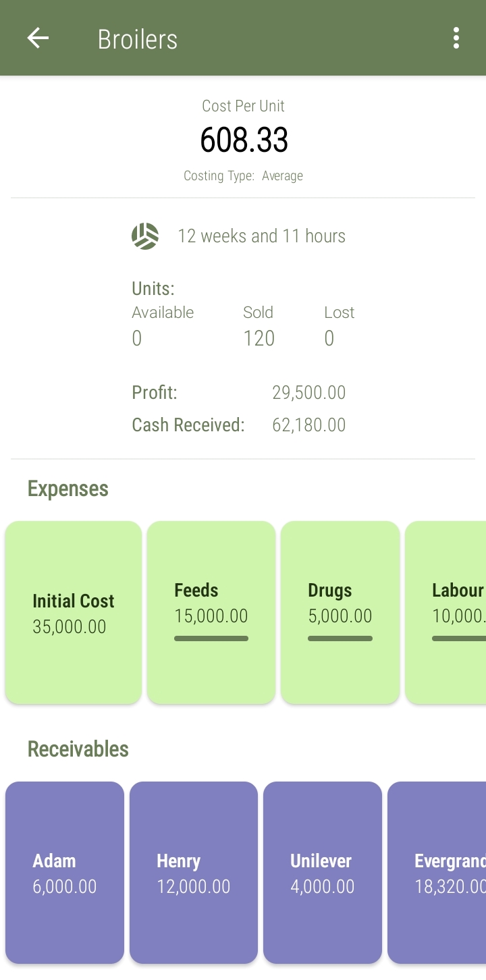Select Henry's receivable card

point(194,873)
